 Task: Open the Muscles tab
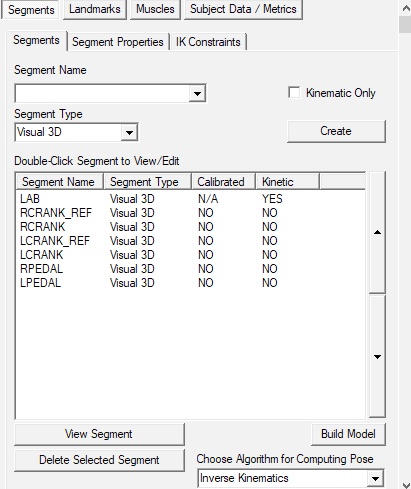click(155, 9)
